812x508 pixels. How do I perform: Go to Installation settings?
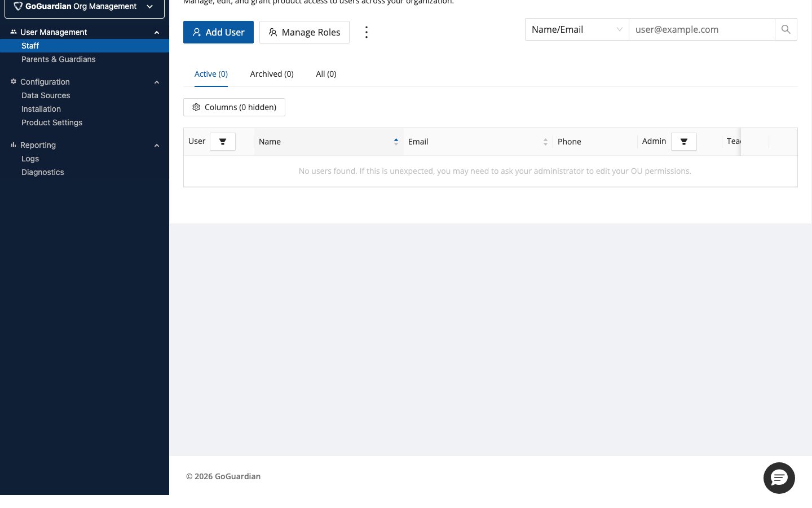pyautogui.click(x=41, y=109)
